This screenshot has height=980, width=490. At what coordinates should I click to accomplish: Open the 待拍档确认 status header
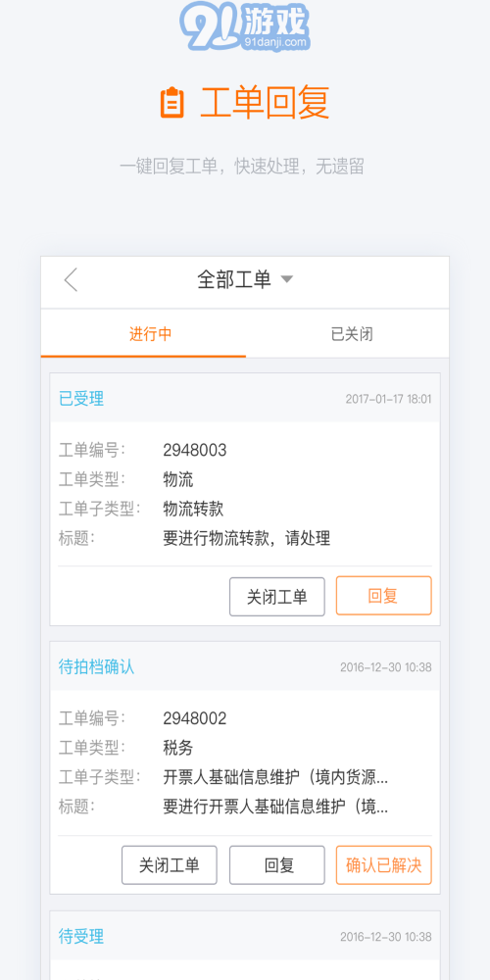coord(96,666)
